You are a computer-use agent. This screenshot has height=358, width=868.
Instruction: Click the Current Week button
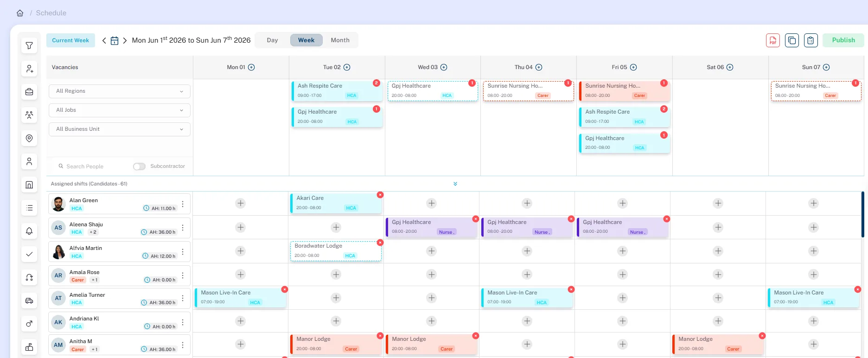[x=70, y=40]
